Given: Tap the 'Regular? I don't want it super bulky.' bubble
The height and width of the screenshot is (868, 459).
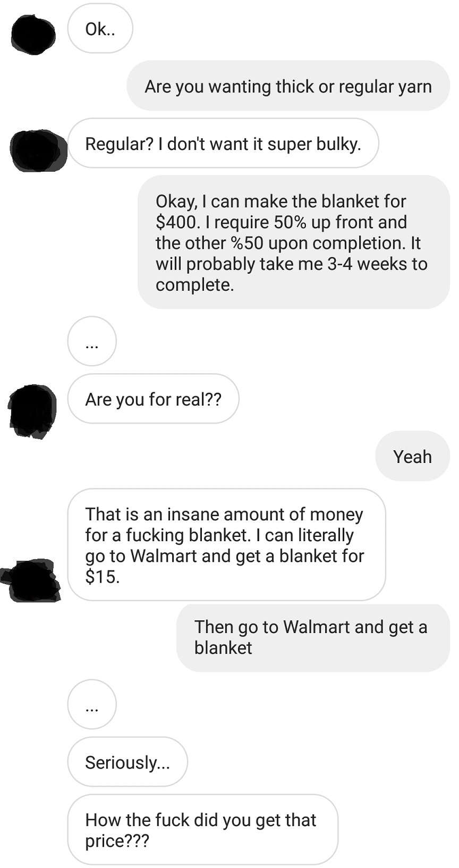Looking at the screenshot, I should tap(223, 143).
